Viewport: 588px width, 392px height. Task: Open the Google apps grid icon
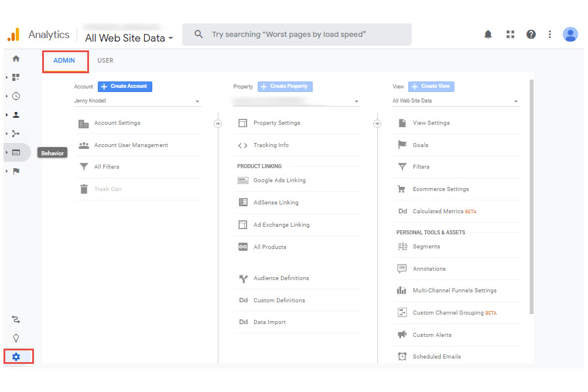pos(510,35)
